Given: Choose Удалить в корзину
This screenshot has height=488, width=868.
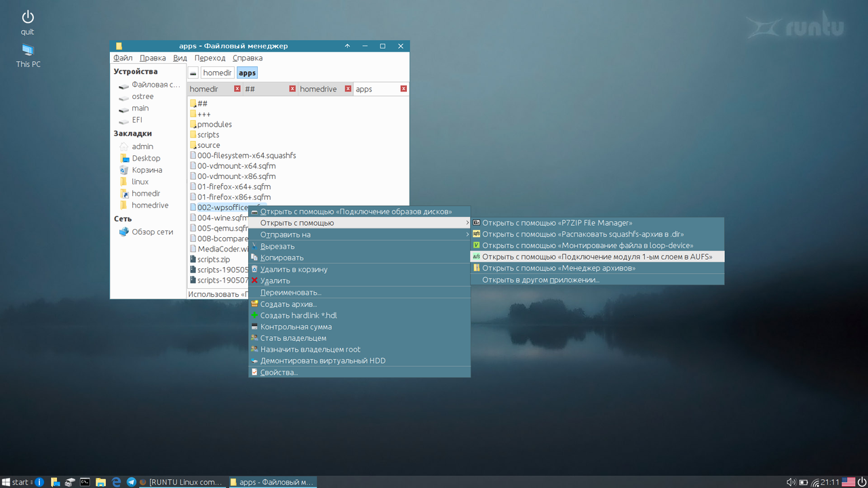Looking at the screenshot, I should click(x=359, y=269).
